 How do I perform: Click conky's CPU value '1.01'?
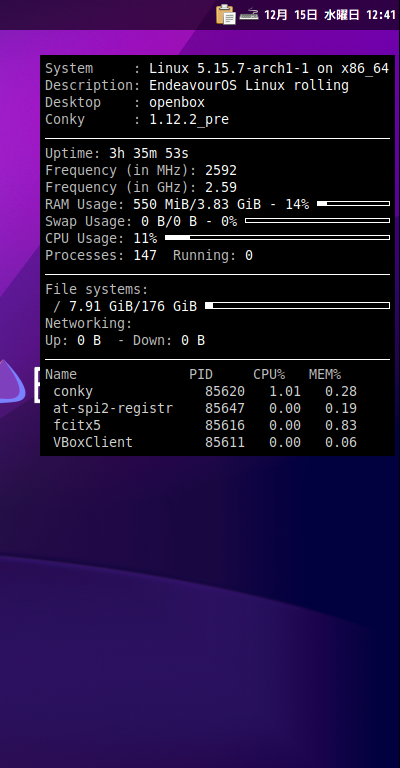coord(285,391)
